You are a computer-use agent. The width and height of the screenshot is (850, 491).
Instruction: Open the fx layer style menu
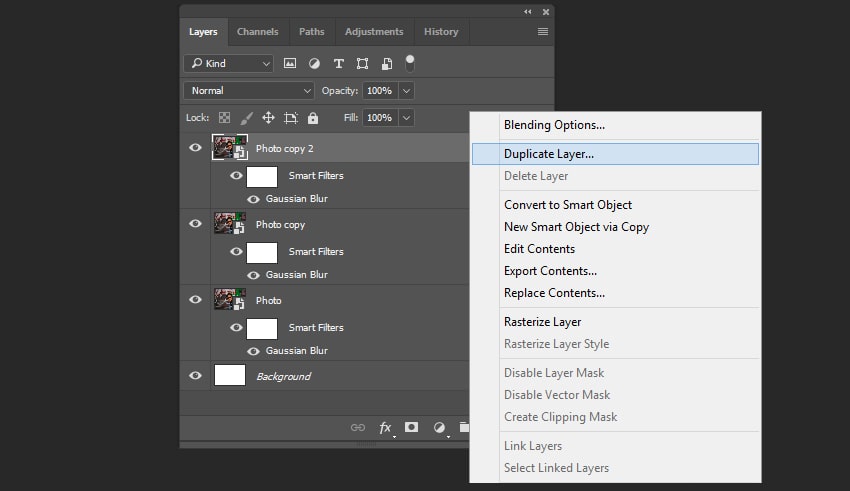coord(386,428)
